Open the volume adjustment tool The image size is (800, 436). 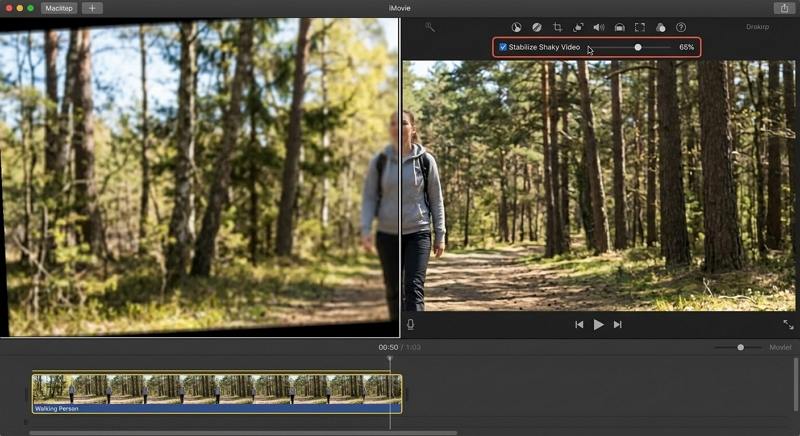598,28
